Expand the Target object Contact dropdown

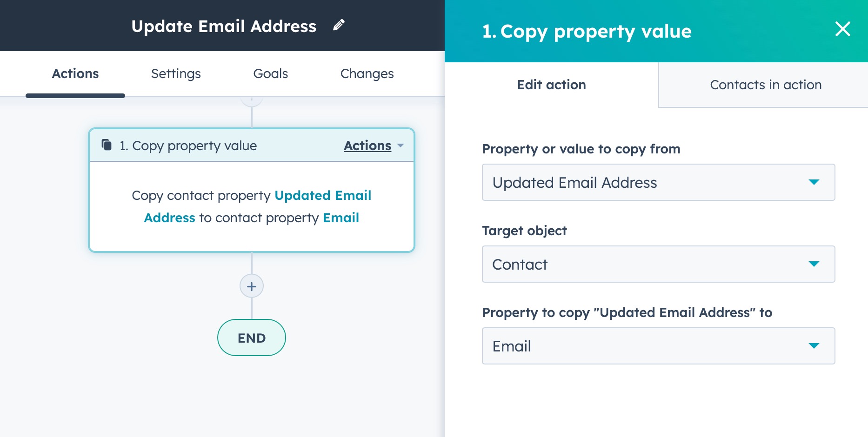pos(658,264)
